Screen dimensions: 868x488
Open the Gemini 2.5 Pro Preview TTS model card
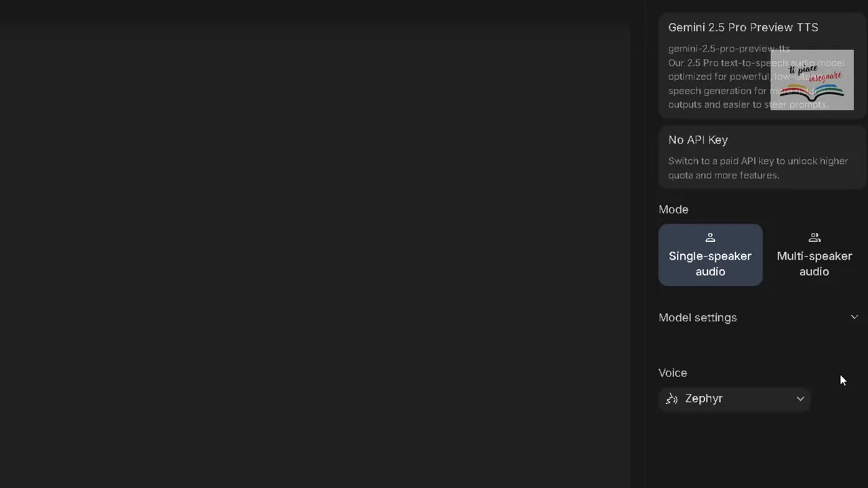click(x=762, y=65)
